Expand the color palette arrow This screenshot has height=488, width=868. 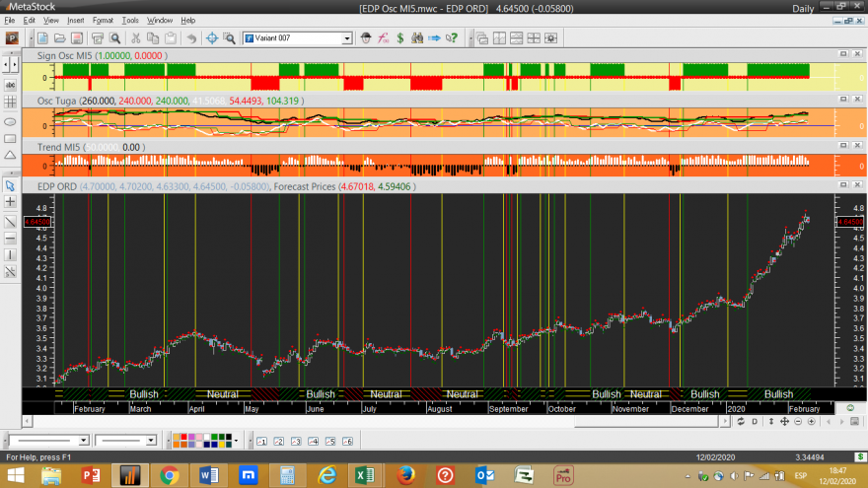point(237,441)
